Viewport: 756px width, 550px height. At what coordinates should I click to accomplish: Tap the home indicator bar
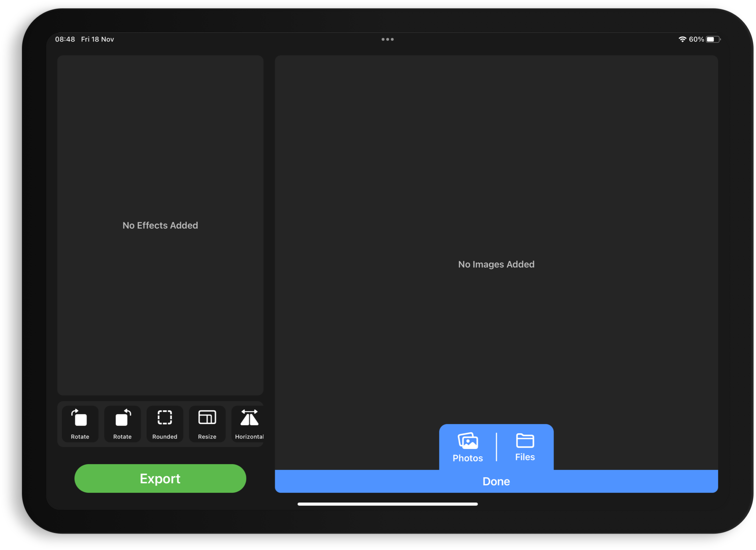pyautogui.click(x=387, y=504)
